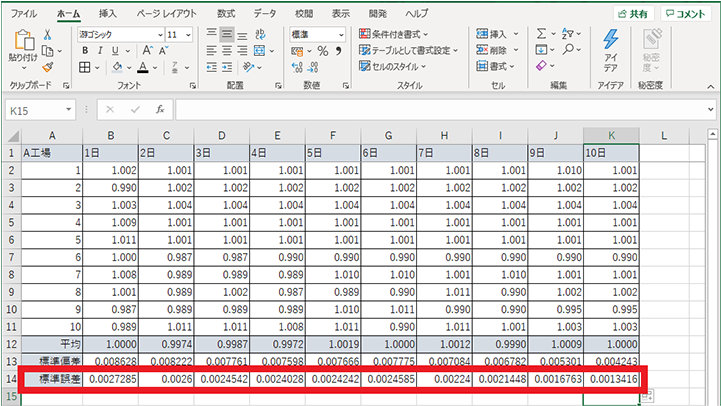The width and height of the screenshot is (721, 406).
Task: Toggle Wrap Text icon
Action: pos(260,34)
